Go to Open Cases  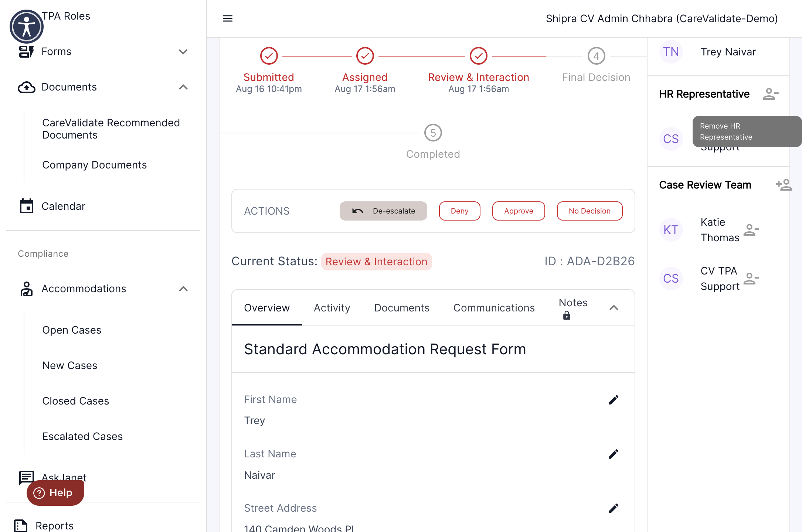(x=72, y=330)
